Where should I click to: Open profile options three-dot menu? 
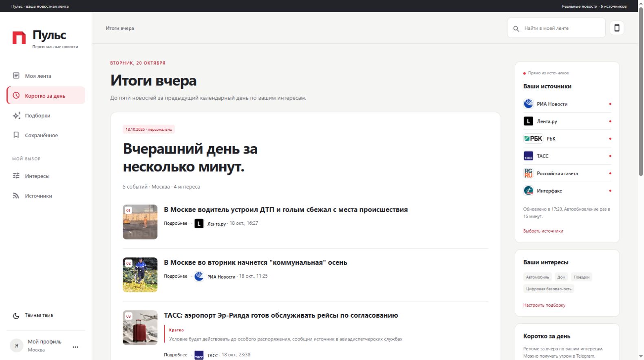[75, 347]
